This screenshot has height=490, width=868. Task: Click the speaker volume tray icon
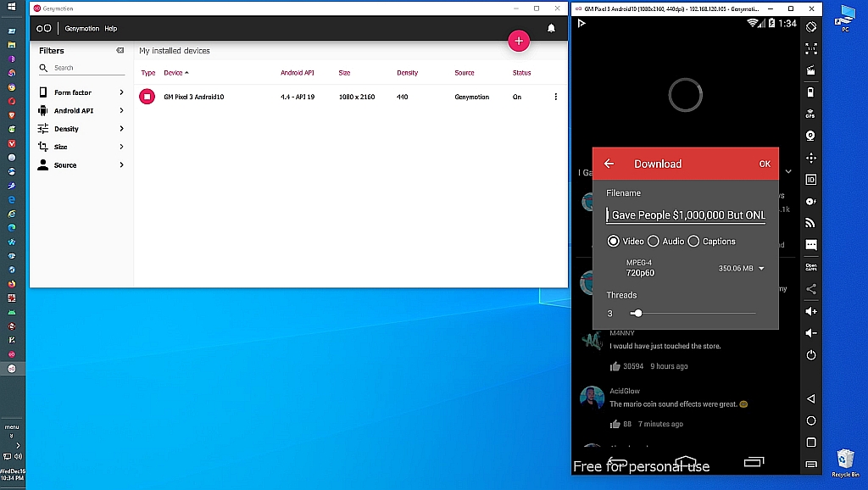[19, 456]
